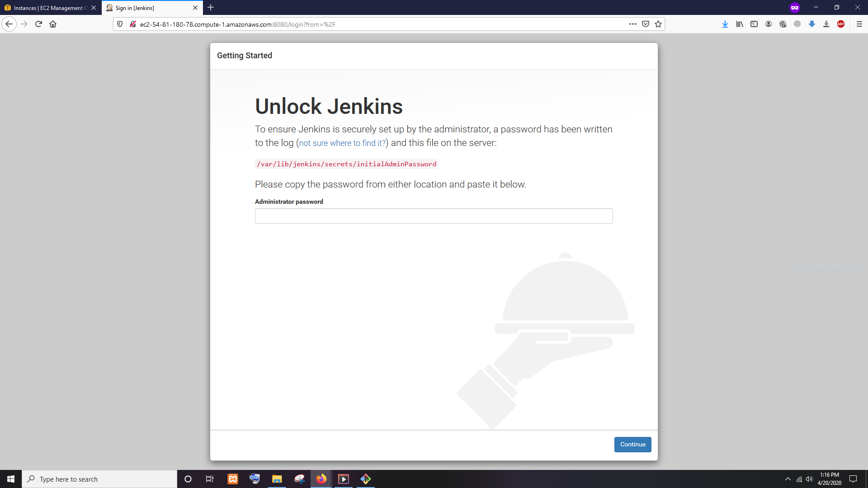This screenshot has height=488, width=868.
Task: Click the tracking protection shield icon
Action: click(120, 24)
